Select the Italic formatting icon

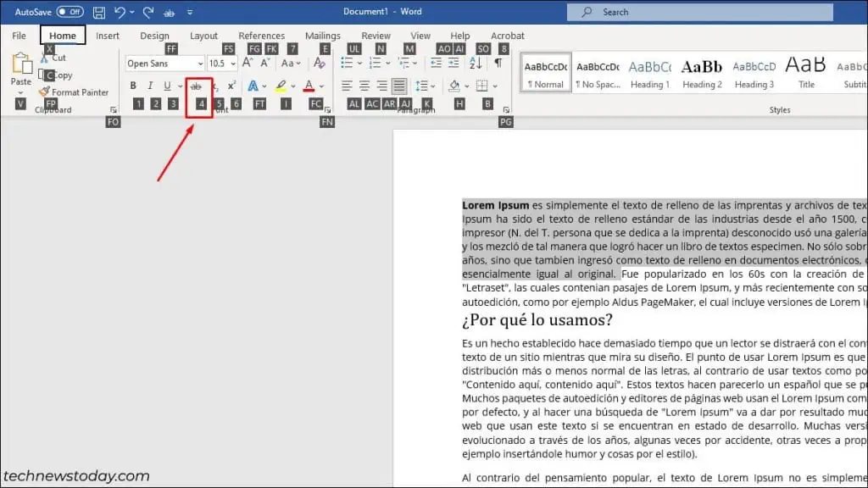(x=150, y=85)
